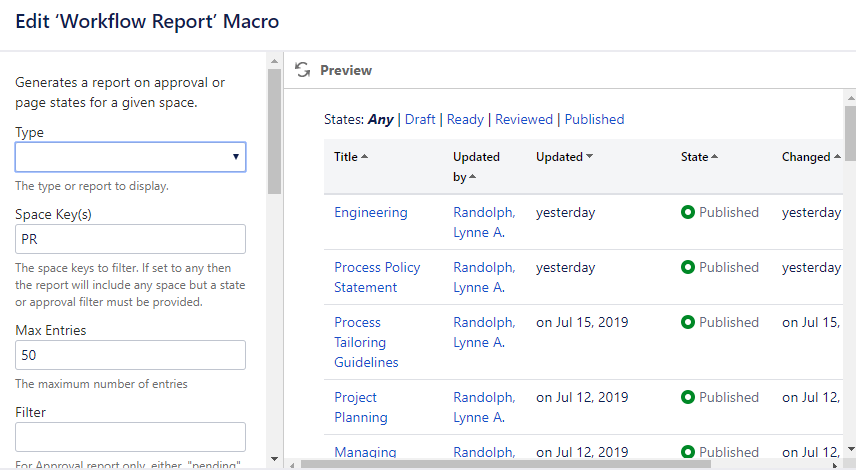Sort by the Updated by column
Image resolution: width=856 pixels, height=472 pixels.
click(x=476, y=166)
